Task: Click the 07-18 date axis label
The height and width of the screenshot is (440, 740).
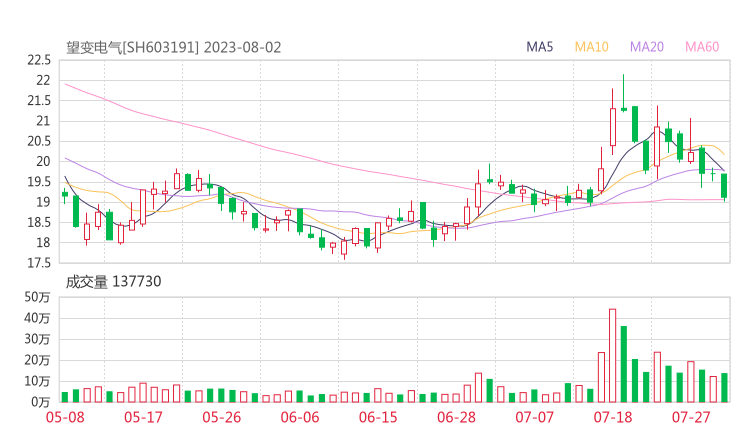Action: 613,417
